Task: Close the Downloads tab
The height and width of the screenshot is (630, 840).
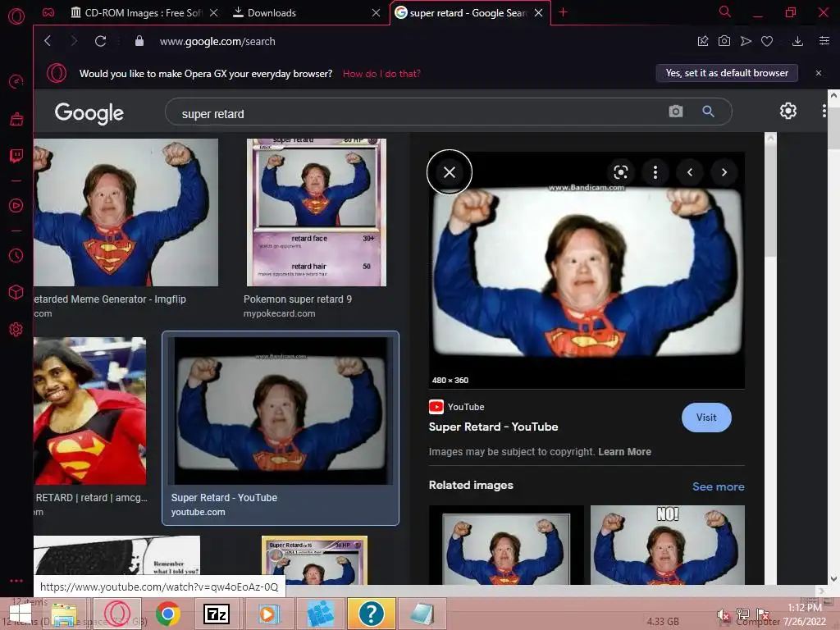Action: pos(376,12)
